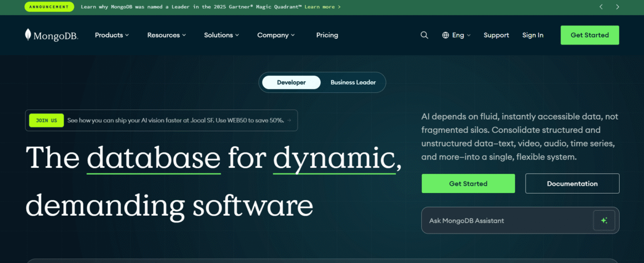The width and height of the screenshot is (644, 263).
Task: Expand the Products menu
Action: (x=112, y=35)
